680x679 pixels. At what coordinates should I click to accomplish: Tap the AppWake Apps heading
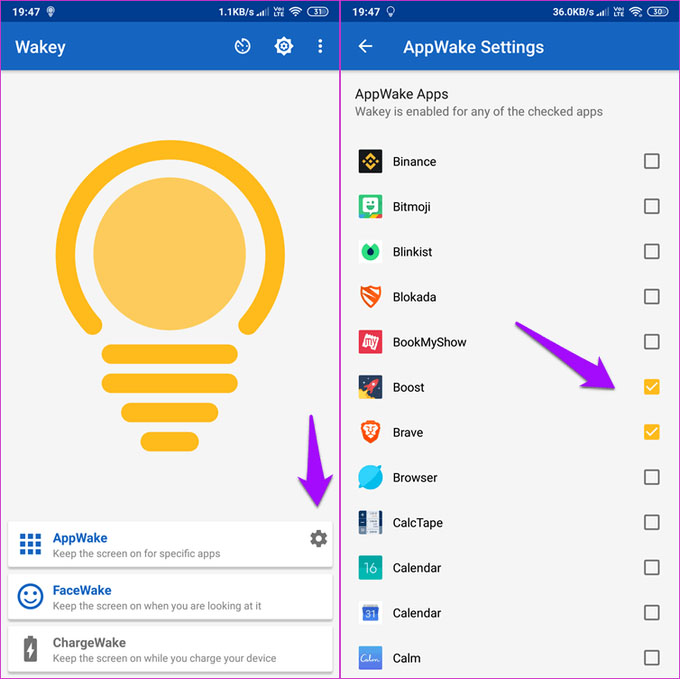(x=402, y=94)
